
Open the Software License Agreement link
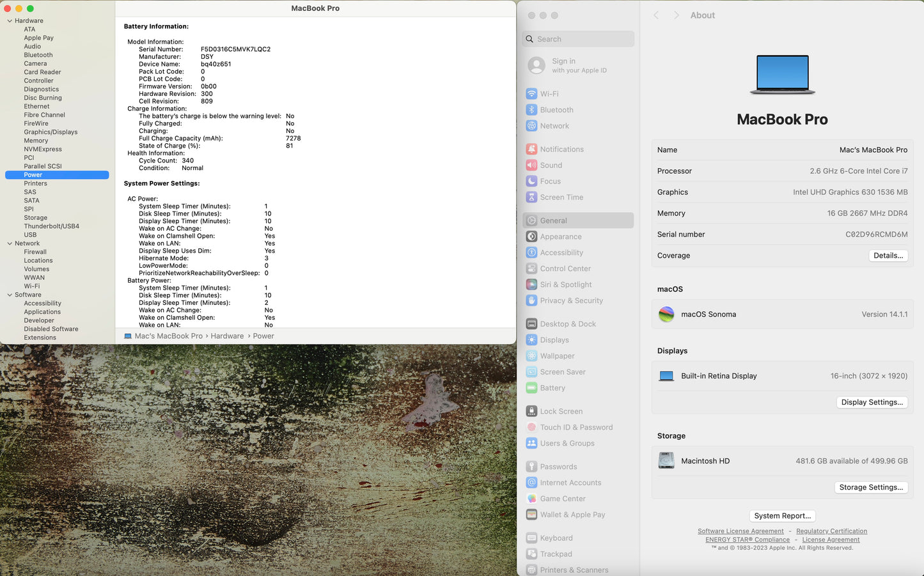[x=740, y=531]
